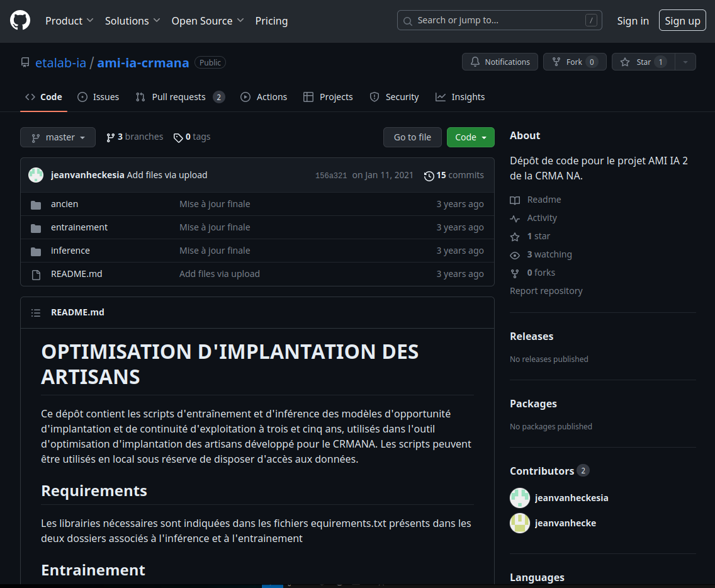Viewport: 715px width, 588px height.
Task: Switch to the Security tab
Action: click(x=394, y=97)
